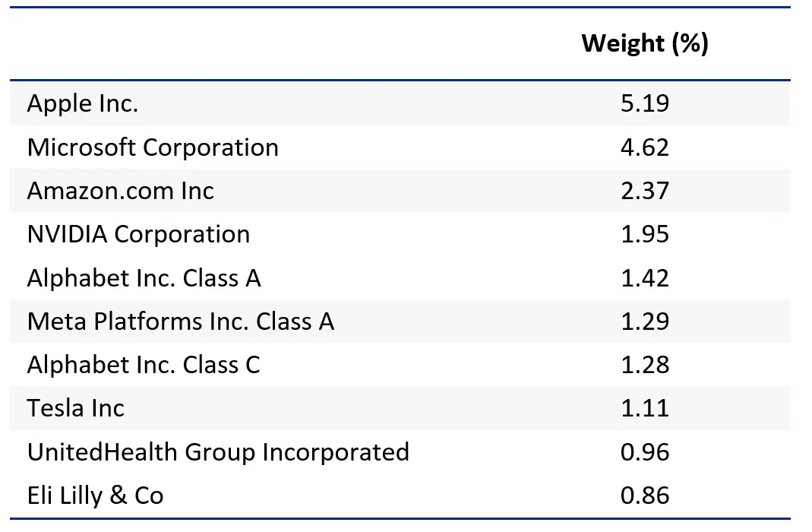This screenshot has width=812, height=532.
Task: Click Tesla weight value 1.11
Action: coord(645,408)
